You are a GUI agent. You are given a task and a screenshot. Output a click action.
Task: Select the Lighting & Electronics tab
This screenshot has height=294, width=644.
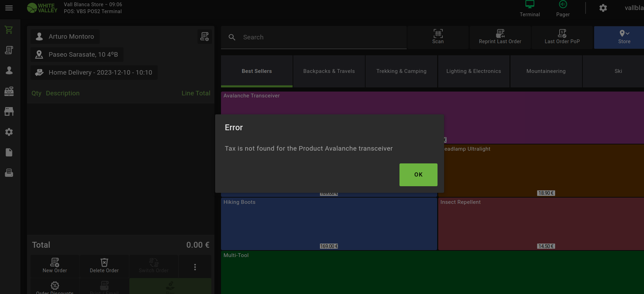click(473, 71)
